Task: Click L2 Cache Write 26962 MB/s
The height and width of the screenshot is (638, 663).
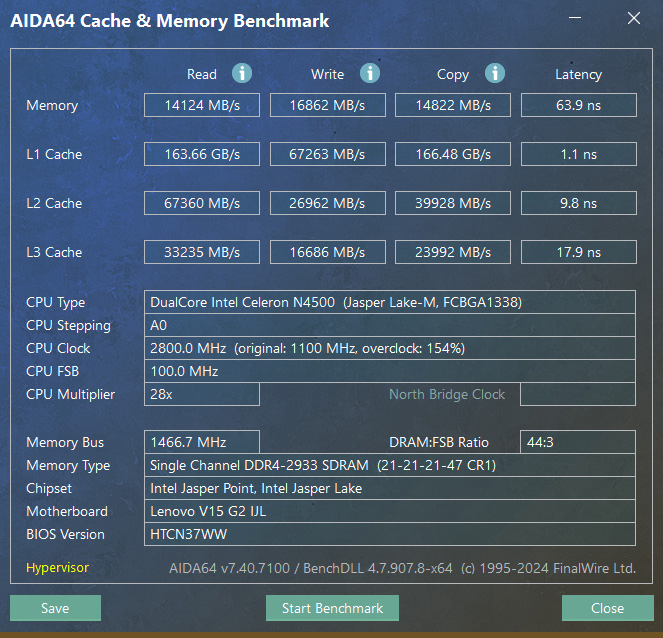Action: pos(328,203)
